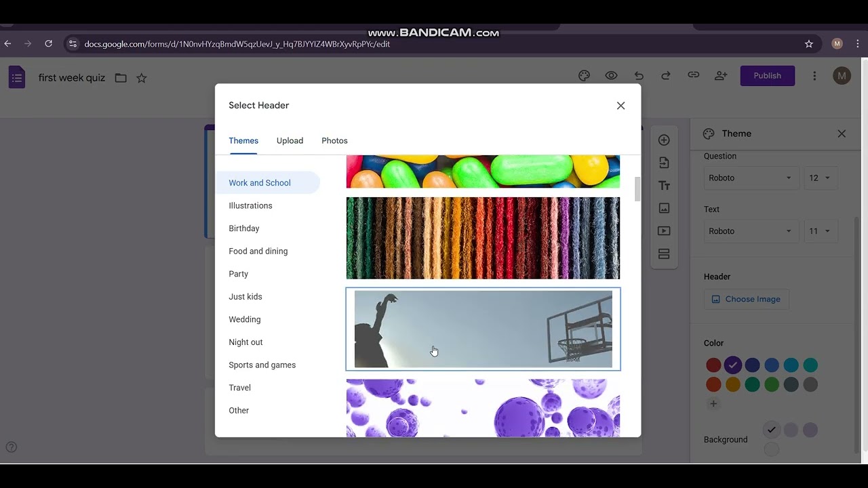Star the first week quiz form
This screenshot has height=488, width=868.
point(141,78)
